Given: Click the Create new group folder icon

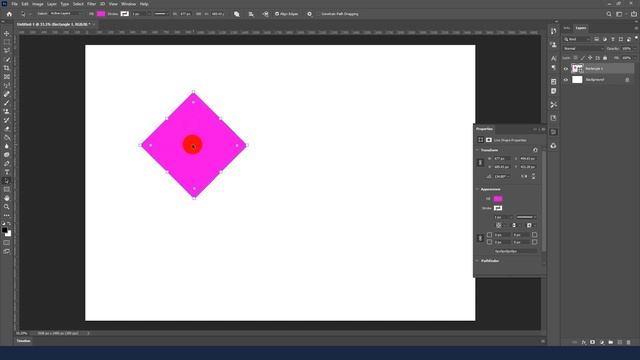Looking at the screenshot, I should (x=611, y=342).
